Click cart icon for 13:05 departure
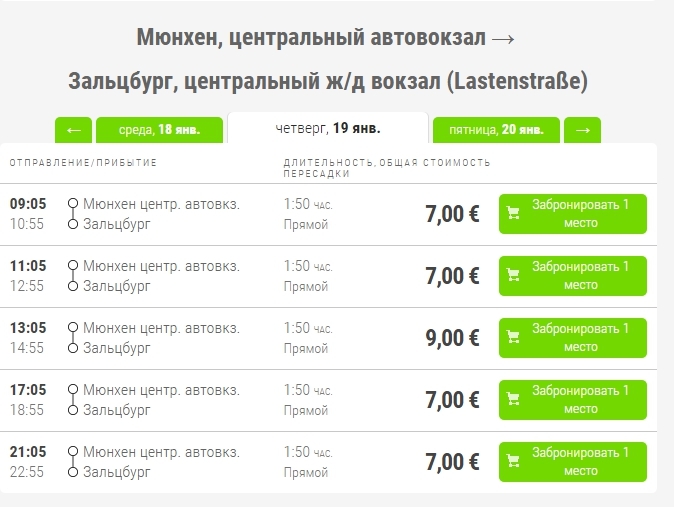Viewport: 674px width, 507px height. pyautogui.click(x=513, y=337)
